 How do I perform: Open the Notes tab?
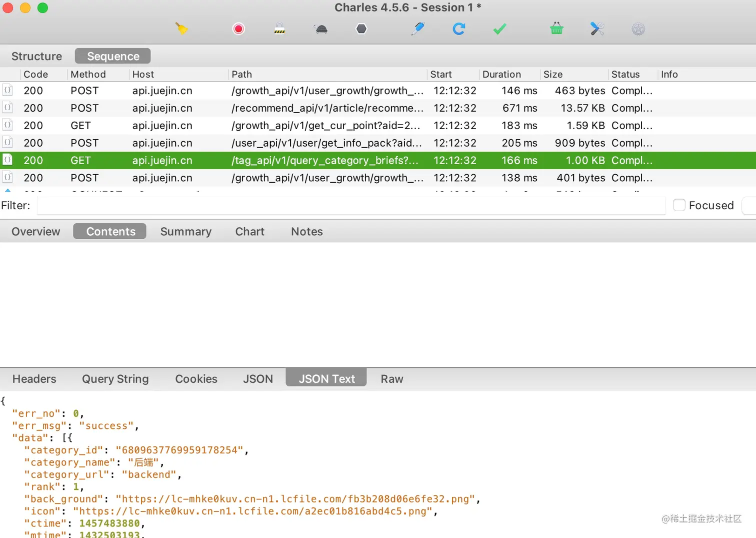pyautogui.click(x=307, y=231)
